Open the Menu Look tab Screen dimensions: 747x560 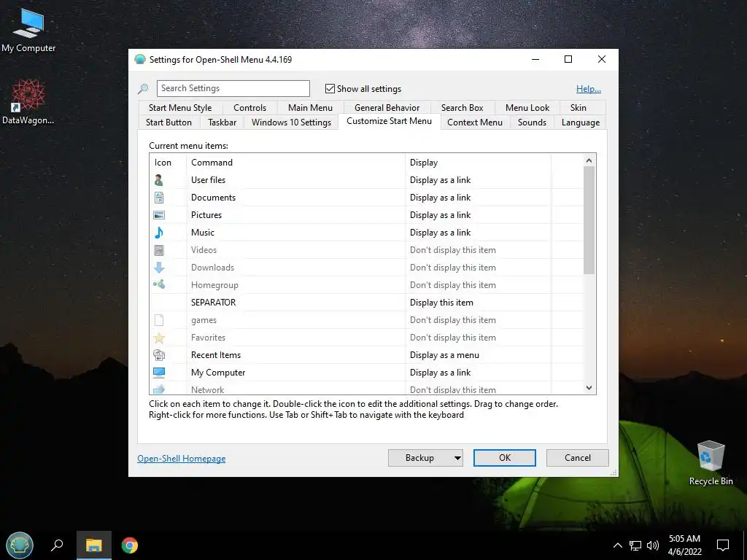pos(527,108)
